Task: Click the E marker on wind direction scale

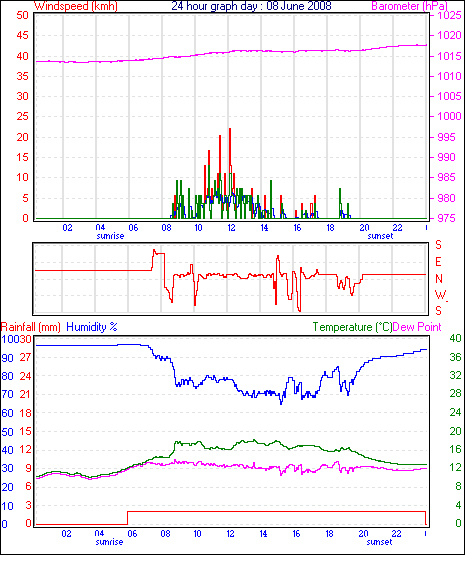Action: tap(438, 262)
